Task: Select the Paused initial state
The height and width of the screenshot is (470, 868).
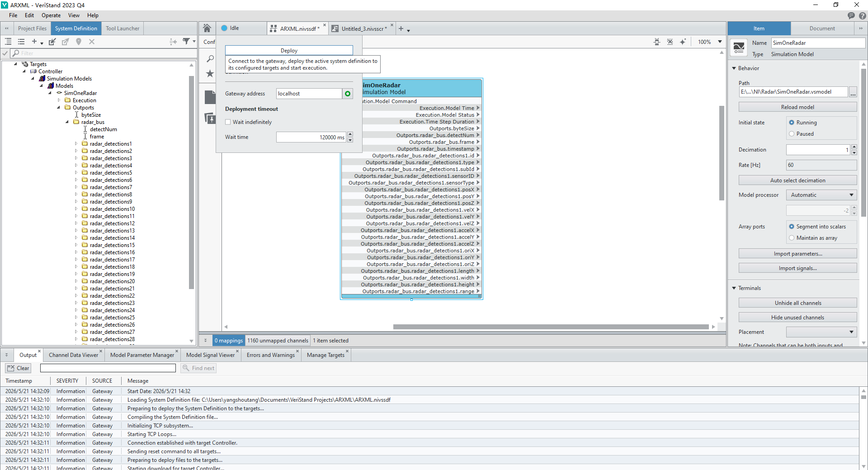Action: (792, 134)
